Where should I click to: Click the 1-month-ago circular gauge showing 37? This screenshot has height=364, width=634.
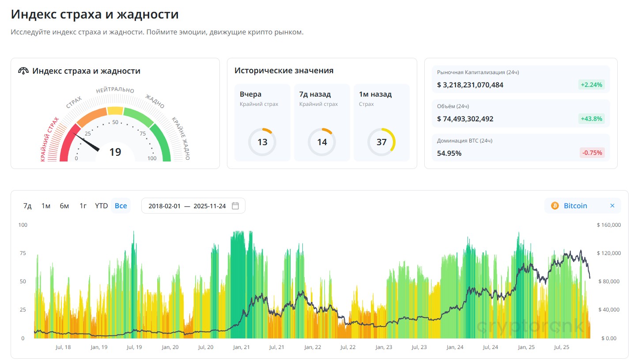pyautogui.click(x=381, y=142)
